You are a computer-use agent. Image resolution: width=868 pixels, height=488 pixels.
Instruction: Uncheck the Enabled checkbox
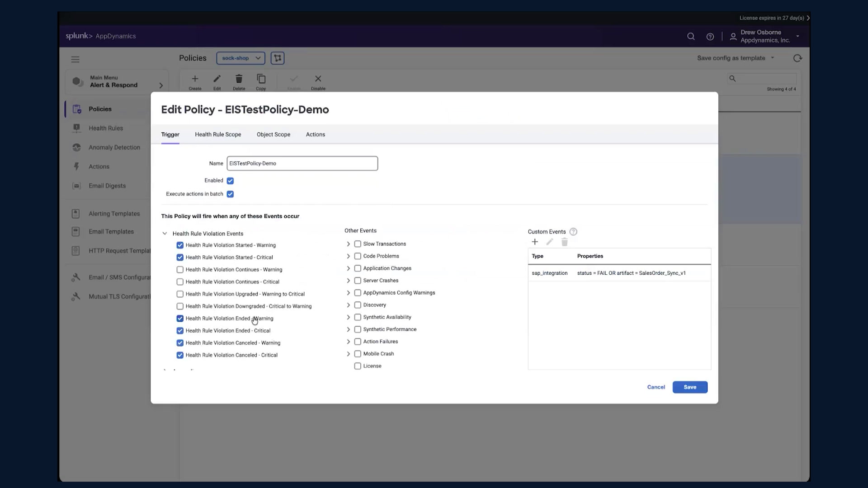[230, 181]
